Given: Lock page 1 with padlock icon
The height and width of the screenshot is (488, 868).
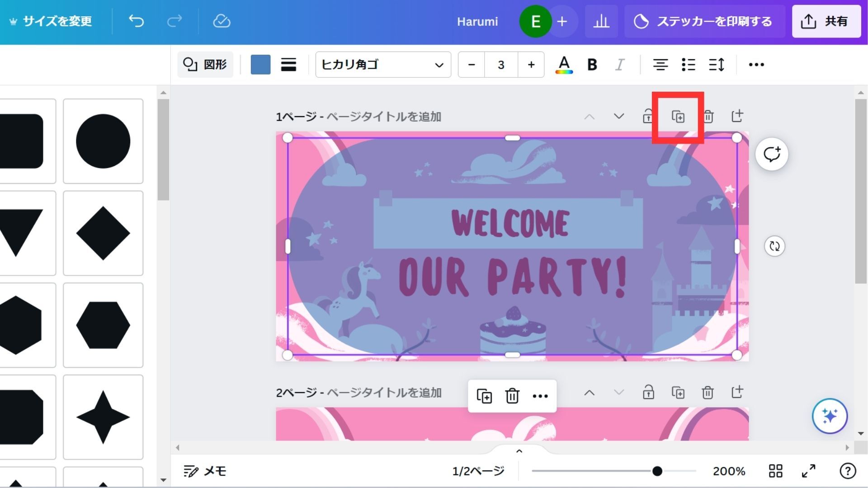Looking at the screenshot, I should coord(648,116).
